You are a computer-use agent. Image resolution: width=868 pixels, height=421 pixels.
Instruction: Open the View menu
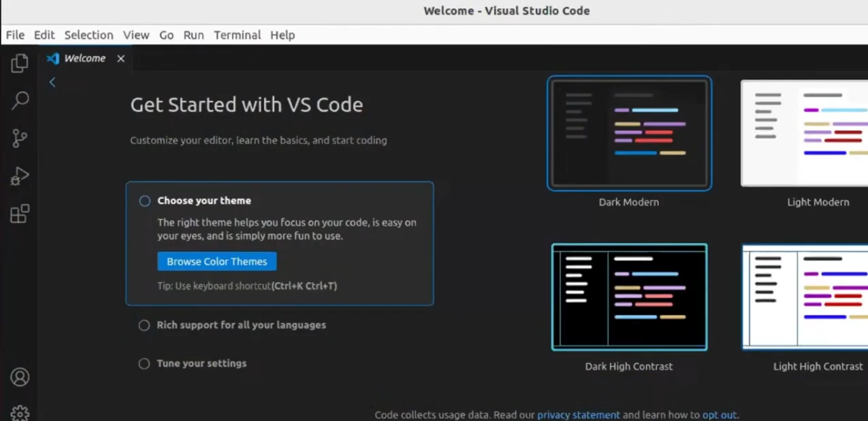136,35
